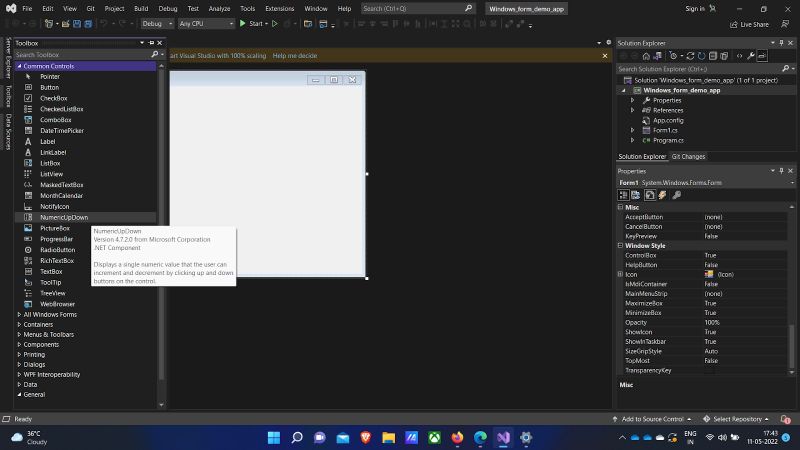Screen dimensions: 800x450
Task: Click the Visual Studio icon on taskbar
Action: click(x=503, y=437)
